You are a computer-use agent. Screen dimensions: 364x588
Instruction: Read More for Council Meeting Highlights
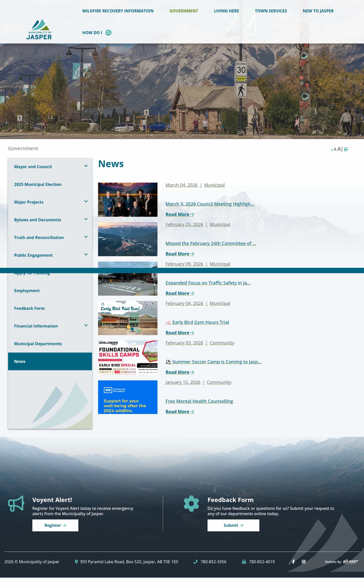tap(180, 214)
